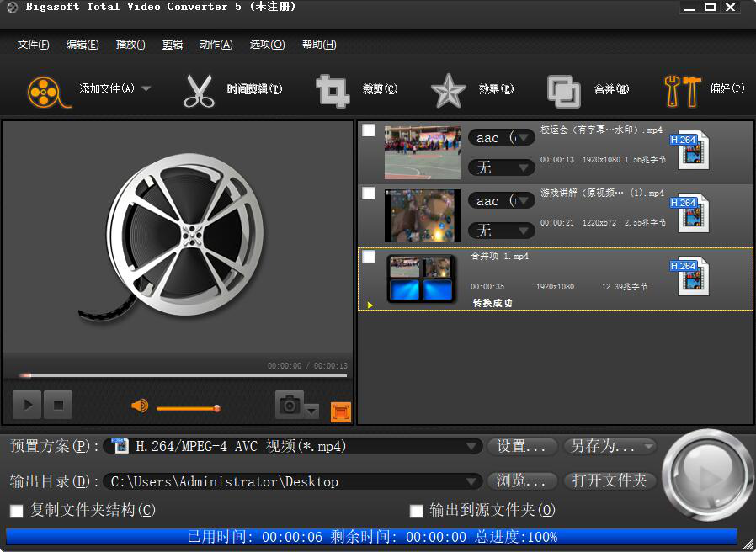Expand the 输出目录 path dropdown
The height and width of the screenshot is (552, 756).
click(472, 481)
